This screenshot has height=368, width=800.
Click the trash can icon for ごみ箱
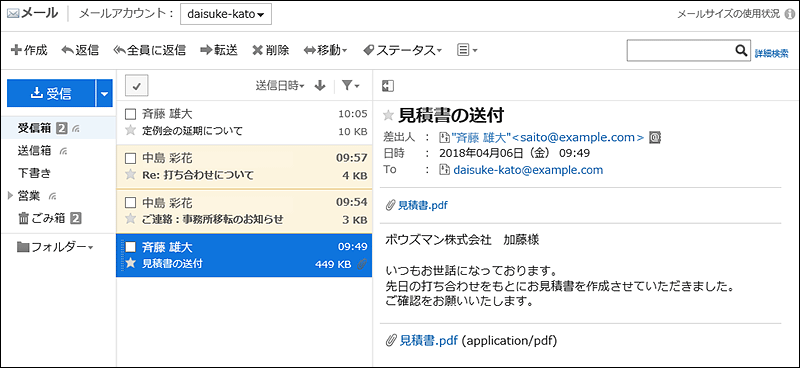(23, 218)
